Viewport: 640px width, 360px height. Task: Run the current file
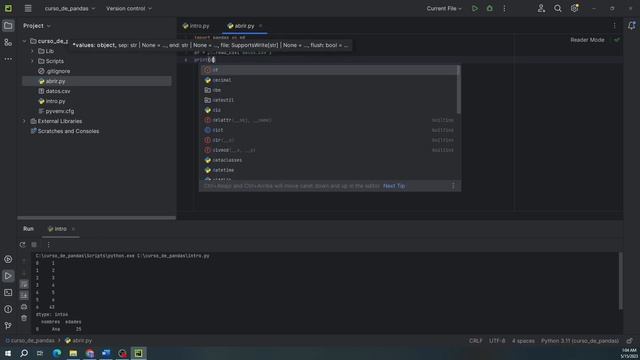pos(475,8)
